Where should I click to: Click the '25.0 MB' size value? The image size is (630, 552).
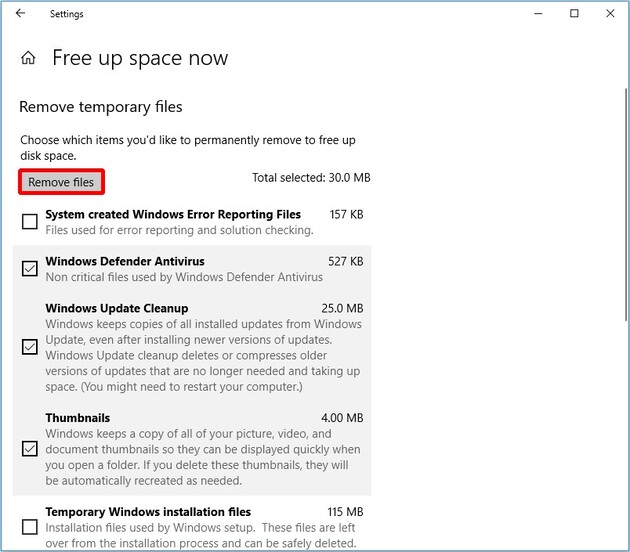[342, 308]
